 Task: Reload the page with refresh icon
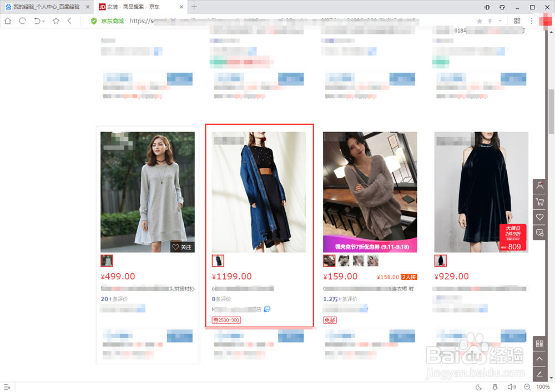tap(22, 21)
